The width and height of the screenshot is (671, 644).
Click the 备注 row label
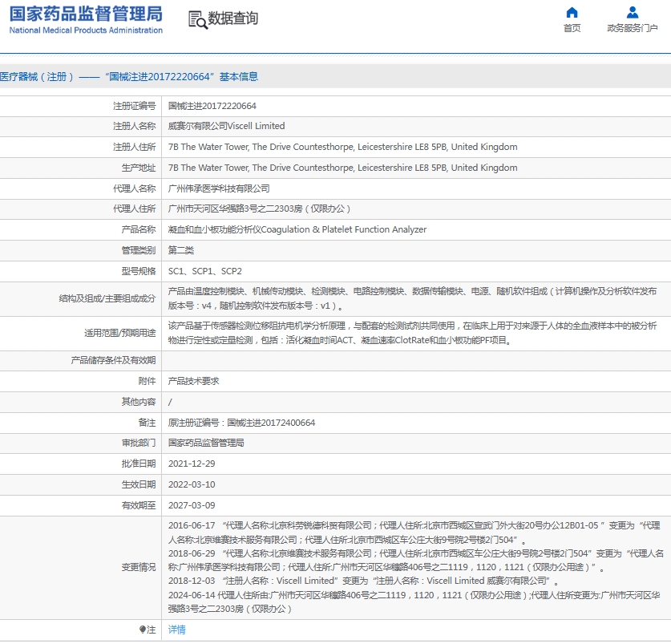148,423
